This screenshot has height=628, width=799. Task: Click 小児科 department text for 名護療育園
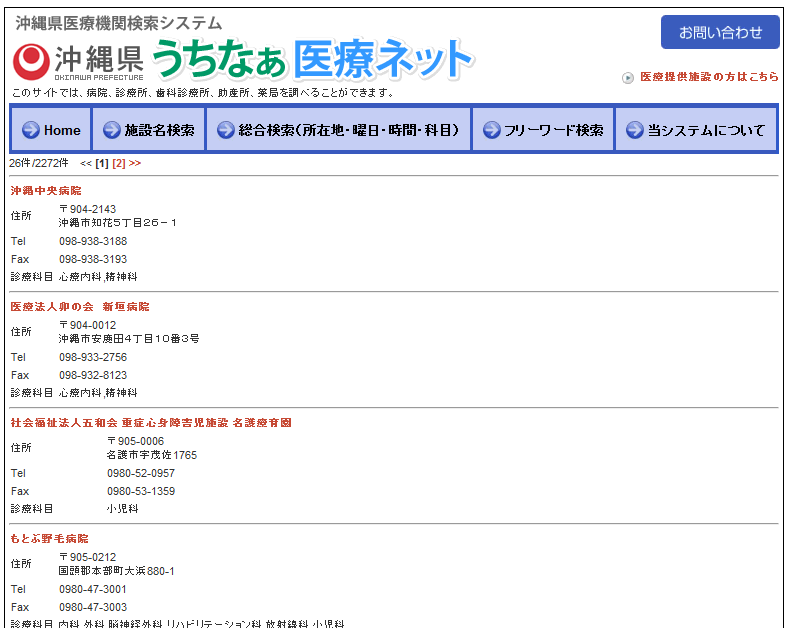point(122,509)
